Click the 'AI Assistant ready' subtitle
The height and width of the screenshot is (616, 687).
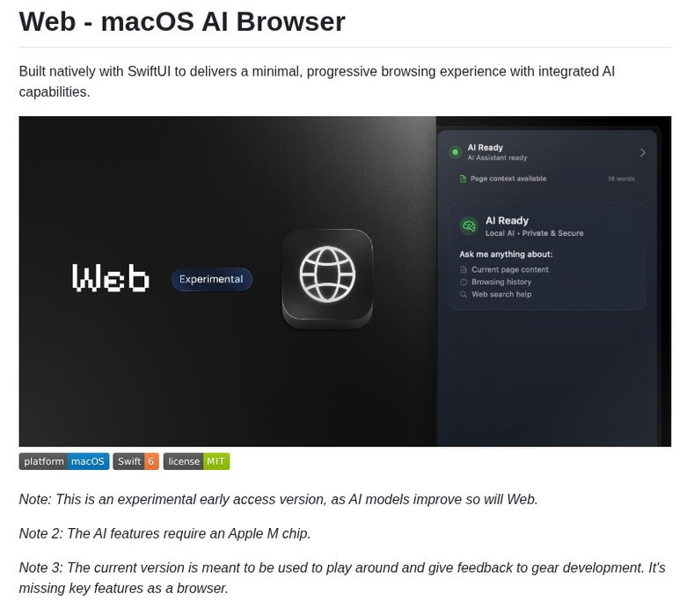497,158
